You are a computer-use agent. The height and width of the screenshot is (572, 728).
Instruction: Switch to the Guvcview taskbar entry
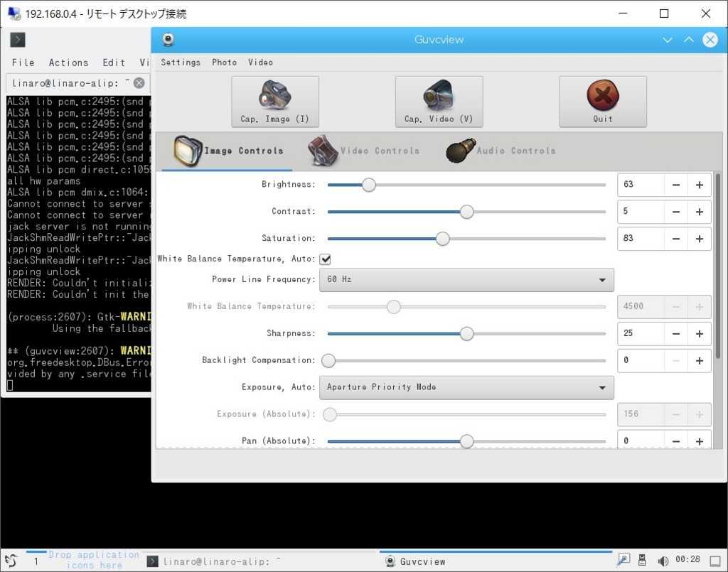(x=496, y=561)
